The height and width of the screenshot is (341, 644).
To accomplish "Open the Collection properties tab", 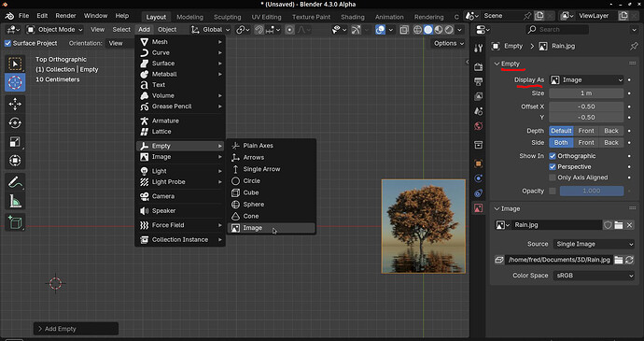I will (478, 145).
